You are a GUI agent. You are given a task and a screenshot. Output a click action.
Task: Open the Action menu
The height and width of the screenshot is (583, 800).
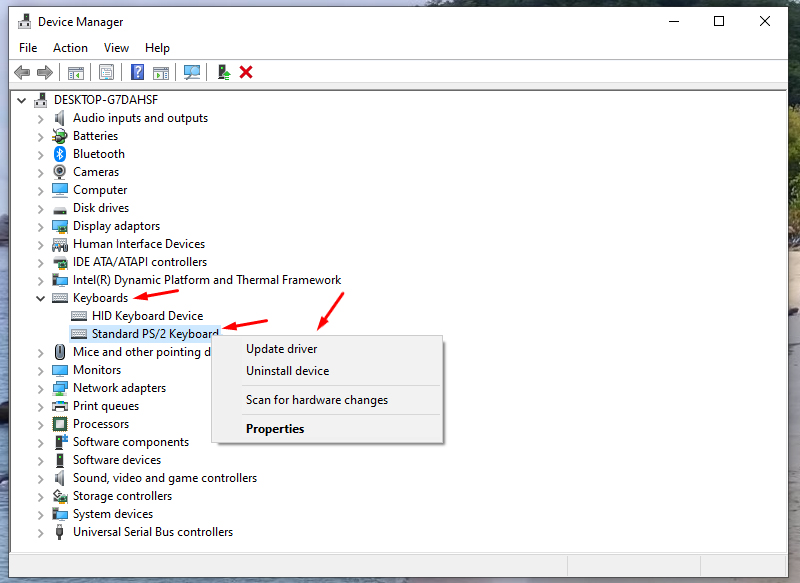(70, 47)
